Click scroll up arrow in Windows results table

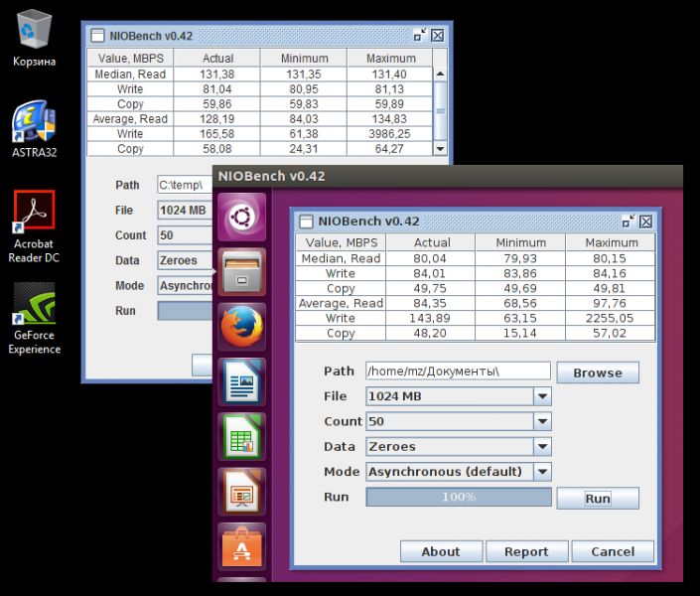click(440, 74)
